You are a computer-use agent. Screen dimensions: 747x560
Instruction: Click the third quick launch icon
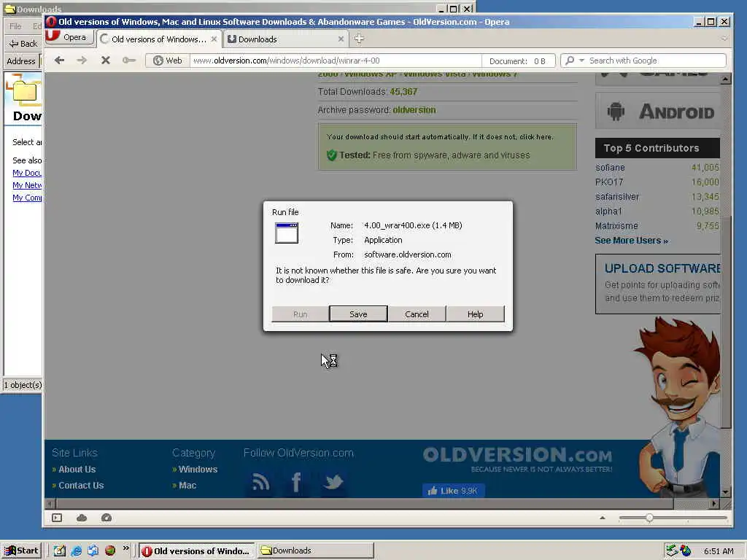tap(93, 551)
